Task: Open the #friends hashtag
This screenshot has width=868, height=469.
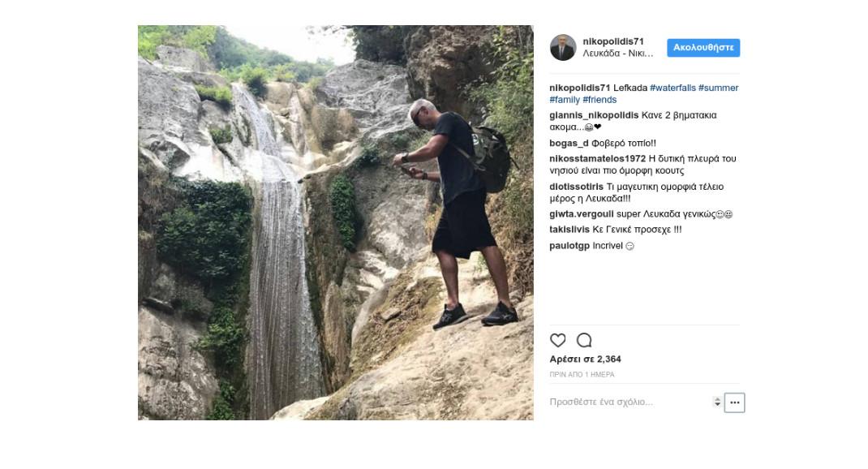Action: pos(599,100)
